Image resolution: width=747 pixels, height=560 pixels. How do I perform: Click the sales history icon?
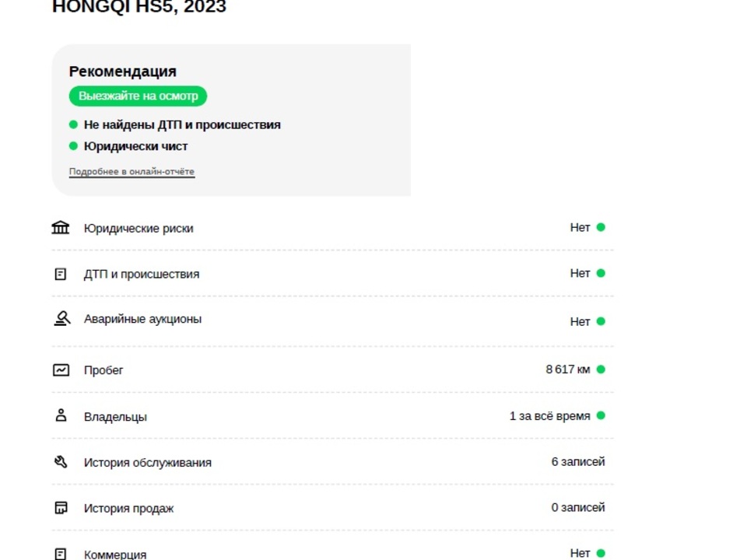pos(61,508)
